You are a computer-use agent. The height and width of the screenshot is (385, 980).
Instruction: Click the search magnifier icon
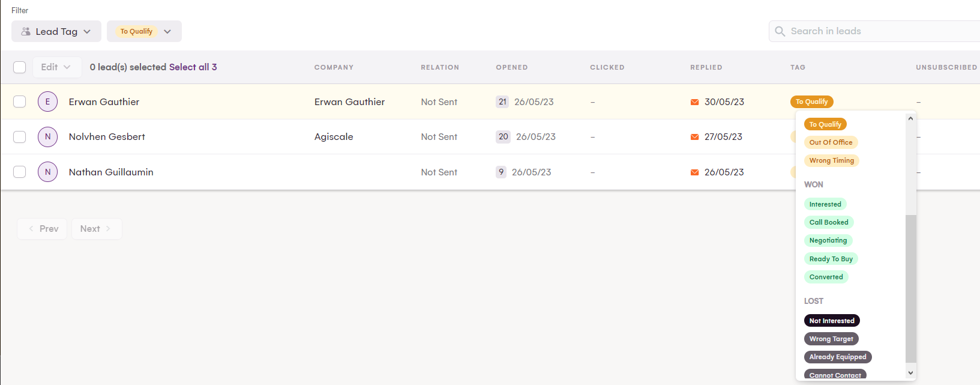click(x=780, y=31)
